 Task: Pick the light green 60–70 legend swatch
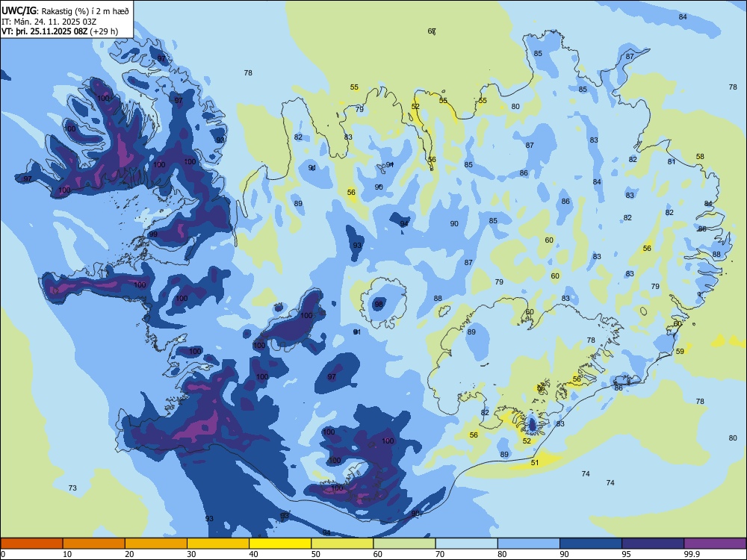click(x=404, y=544)
